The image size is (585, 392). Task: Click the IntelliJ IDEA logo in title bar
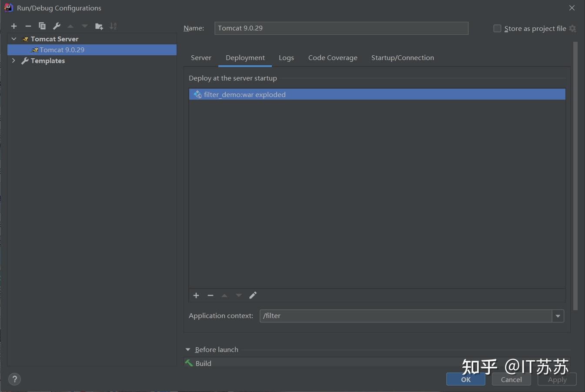(x=8, y=7)
